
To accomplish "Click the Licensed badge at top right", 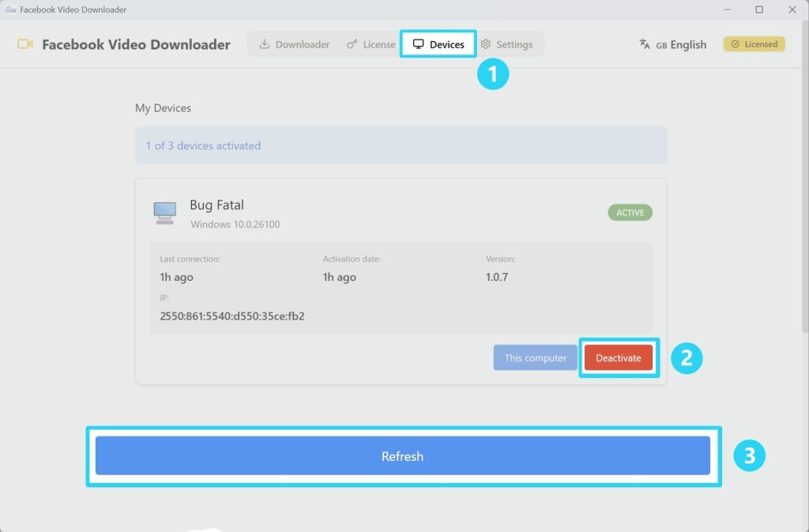I will tap(754, 43).
